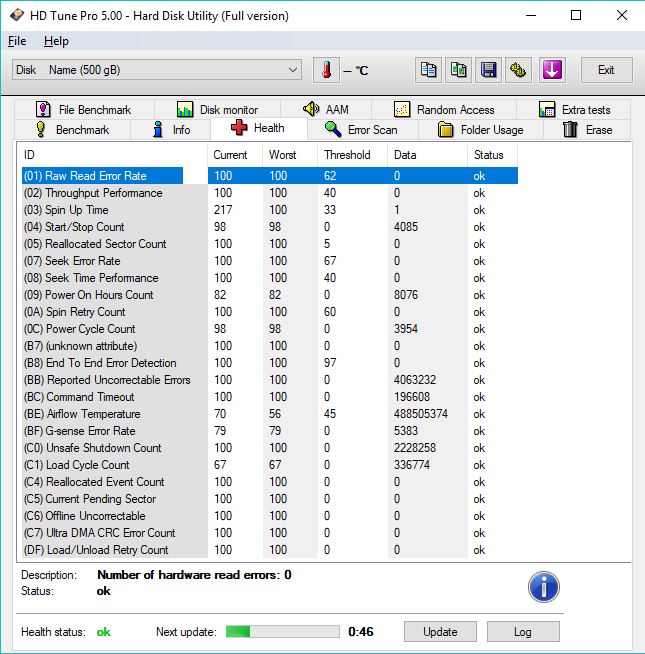Select the Current Pending Sector row
The height and width of the screenshot is (654, 645).
click(270, 499)
